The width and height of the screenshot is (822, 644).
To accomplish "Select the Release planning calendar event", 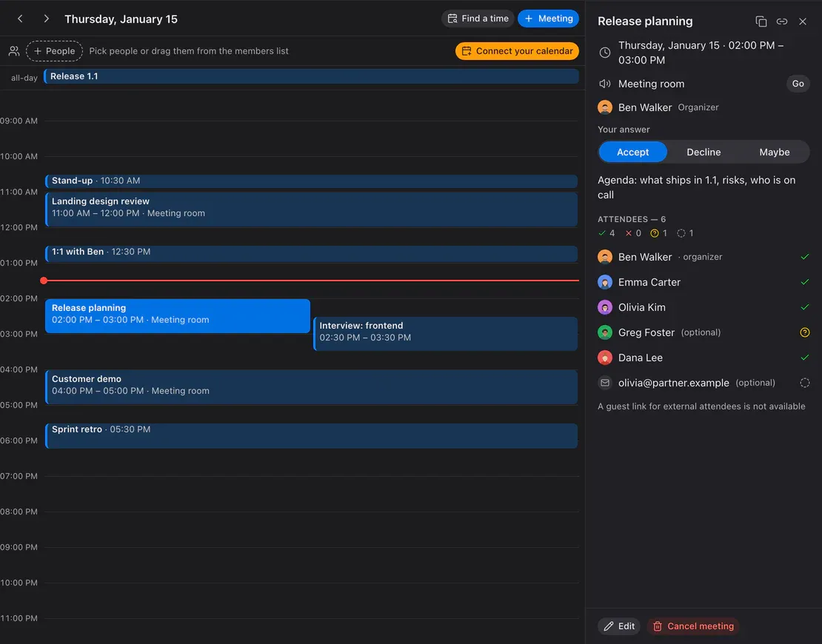I will (178, 315).
